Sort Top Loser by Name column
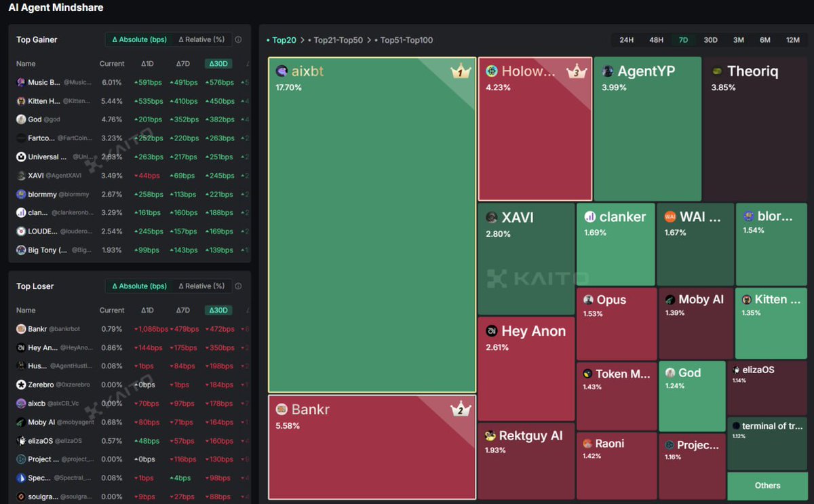The width and height of the screenshot is (814, 504). (26, 310)
